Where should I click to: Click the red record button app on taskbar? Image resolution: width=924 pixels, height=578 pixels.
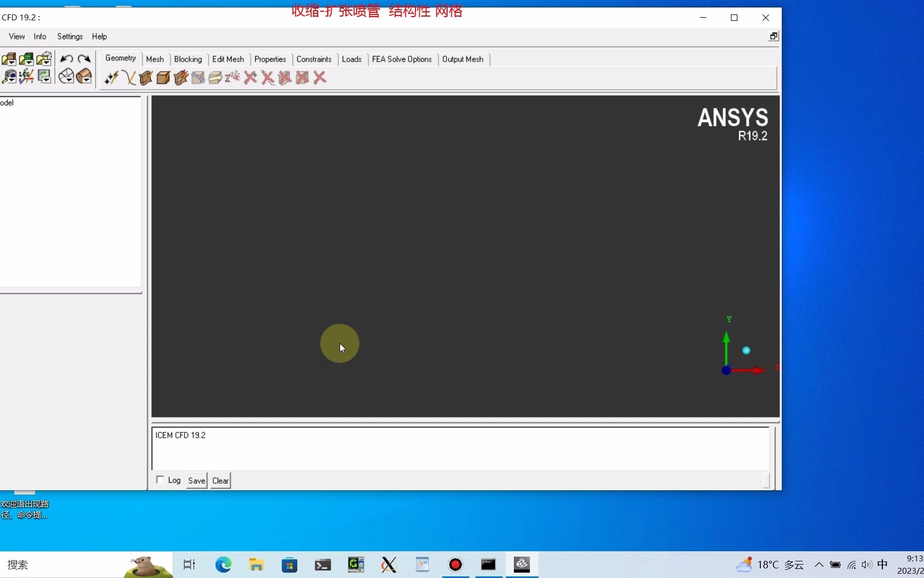coord(456,565)
